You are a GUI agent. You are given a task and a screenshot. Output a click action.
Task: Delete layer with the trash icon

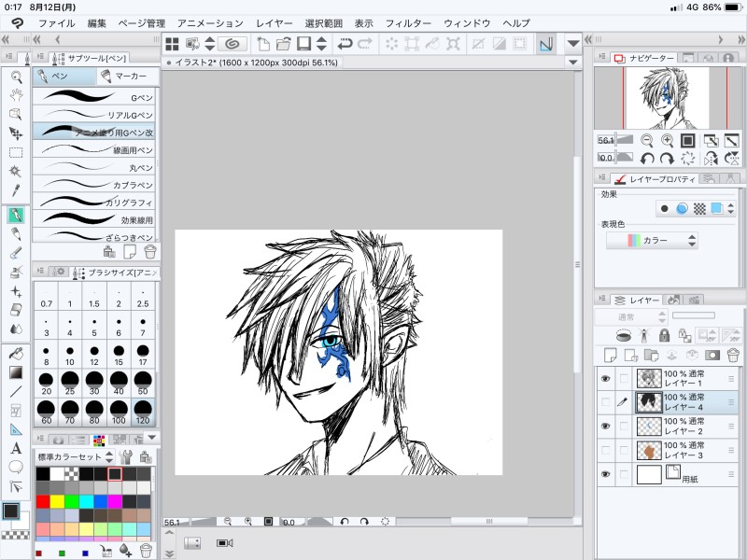(x=733, y=355)
